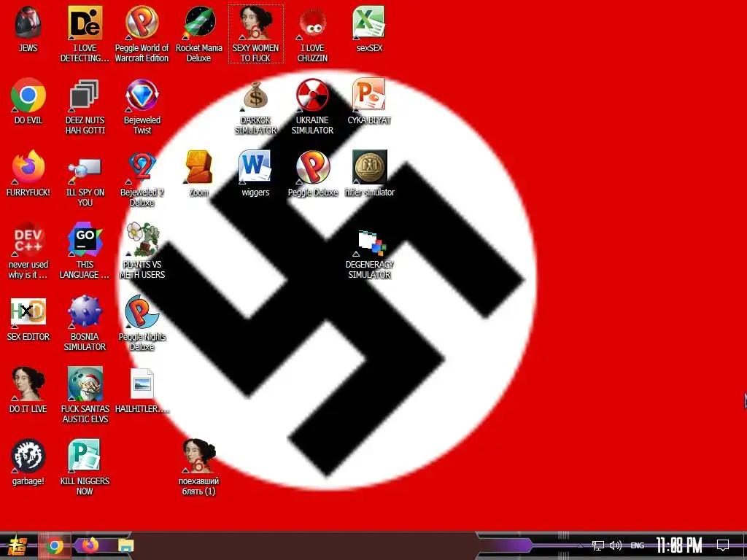Launch the Peggle Deluxe shortcut
The image size is (747, 560).
[x=312, y=167]
